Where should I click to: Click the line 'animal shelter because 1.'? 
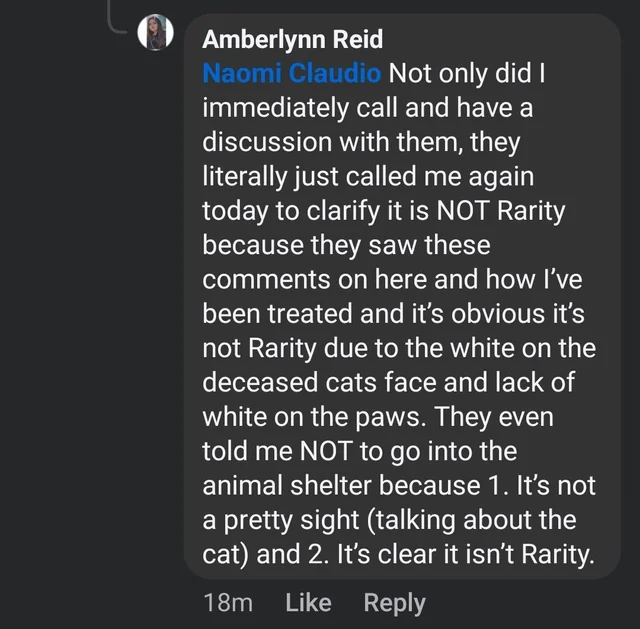coord(356,485)
